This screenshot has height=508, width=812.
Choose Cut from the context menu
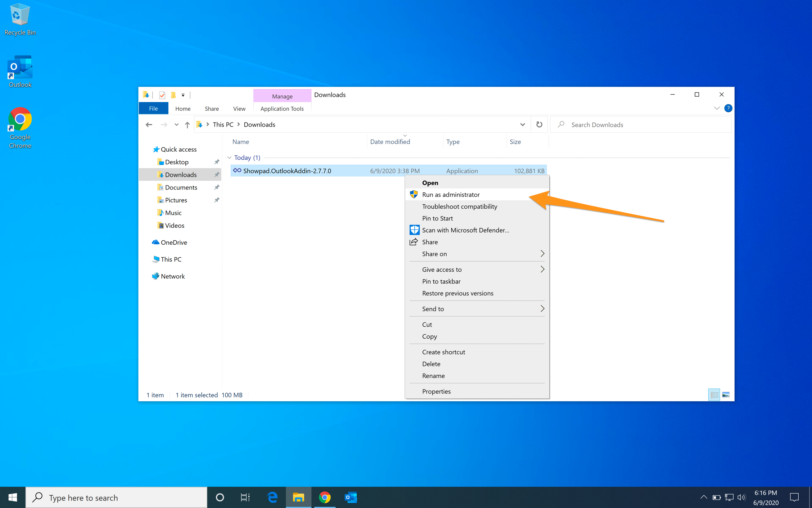pyautogui.click(x=477, y=325)
